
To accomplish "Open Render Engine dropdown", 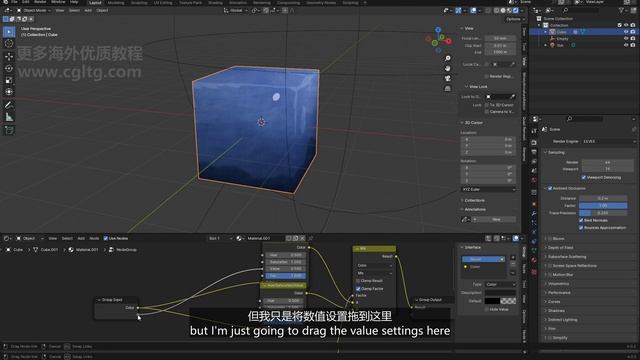I will click(608, 142).
